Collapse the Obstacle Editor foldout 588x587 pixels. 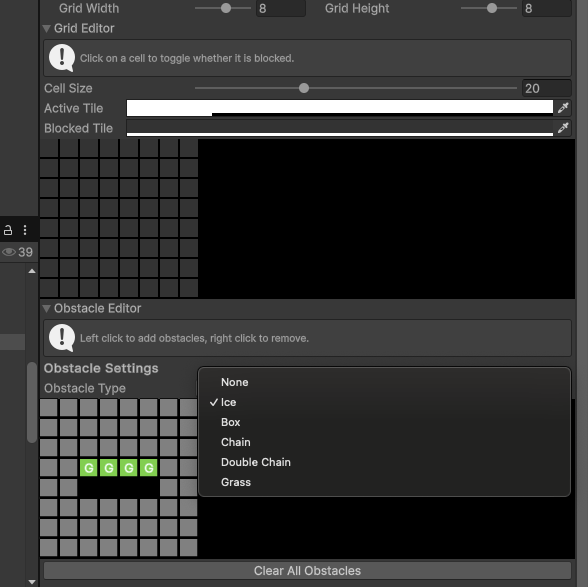[46, 308]
